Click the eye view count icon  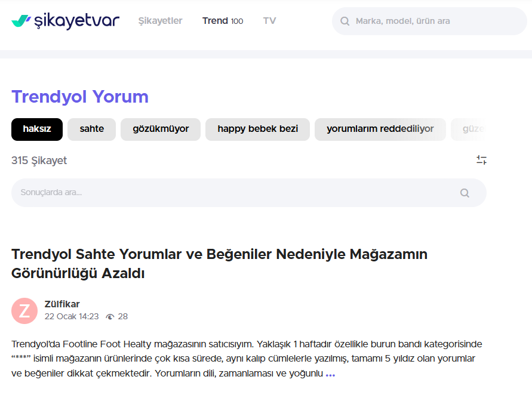[110, 317]
